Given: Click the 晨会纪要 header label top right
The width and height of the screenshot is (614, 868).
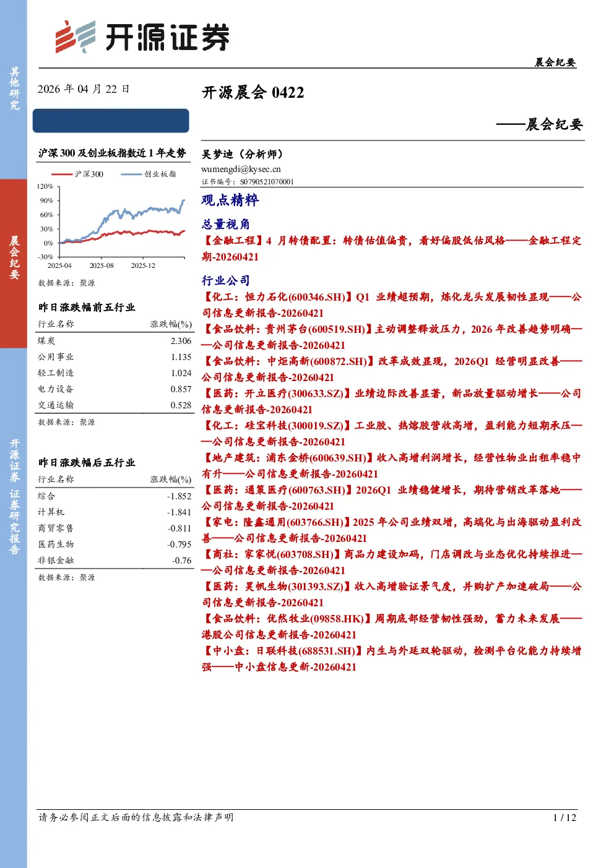Looking at the screenshot, I should 555,62.
